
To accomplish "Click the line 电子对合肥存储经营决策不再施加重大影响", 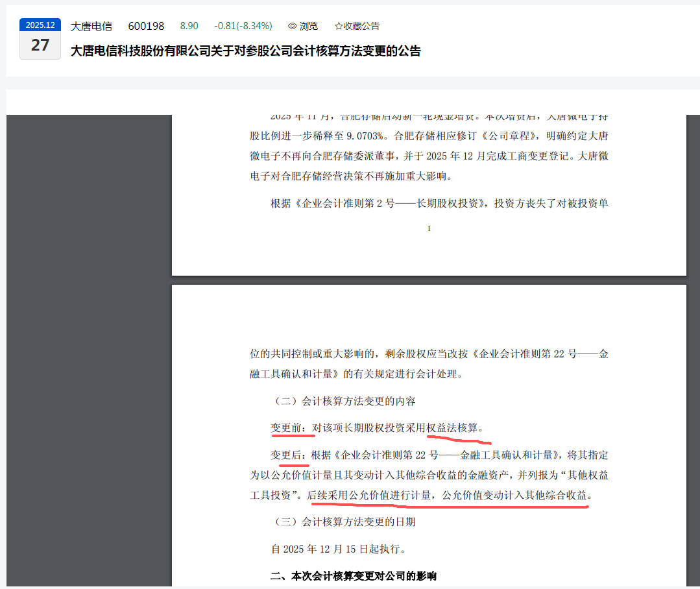I will tap(352, 176).
